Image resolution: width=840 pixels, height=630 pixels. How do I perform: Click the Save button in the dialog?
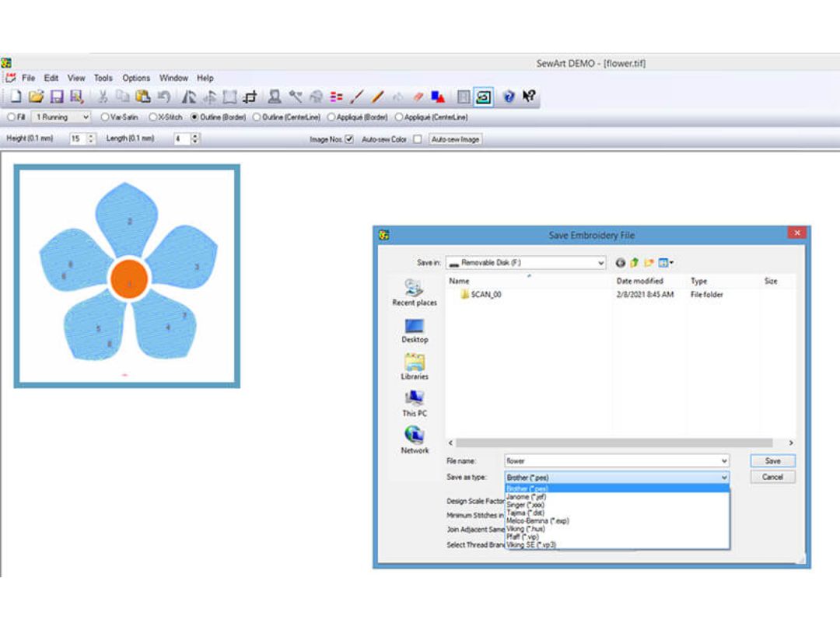(772, 460)
